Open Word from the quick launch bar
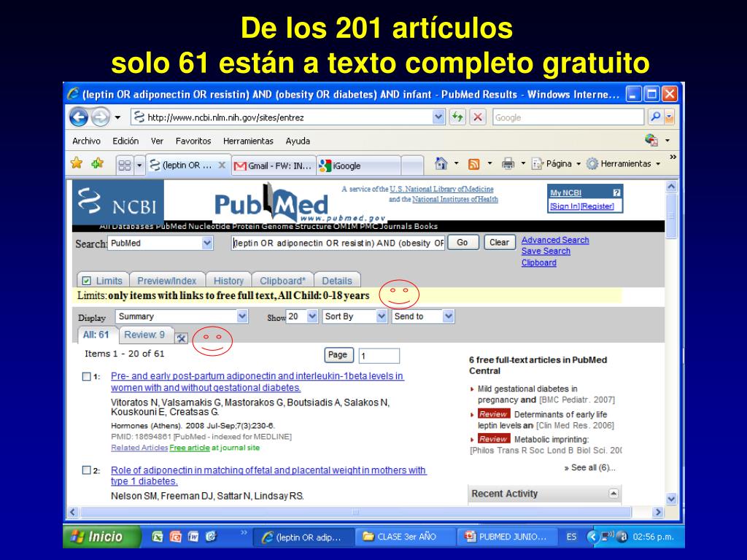Screen dimensions: 747x560 pyautogui.click(x=193, y=537)
